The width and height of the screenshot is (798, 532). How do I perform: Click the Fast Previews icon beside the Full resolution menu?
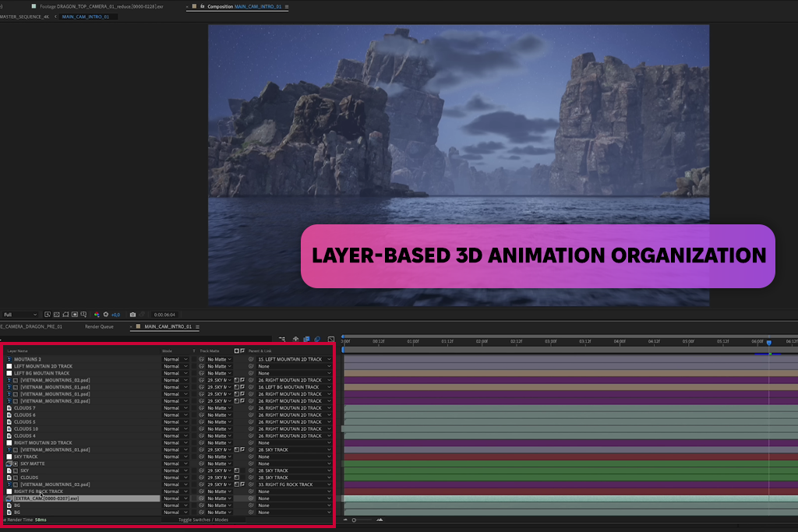[48, 315]
